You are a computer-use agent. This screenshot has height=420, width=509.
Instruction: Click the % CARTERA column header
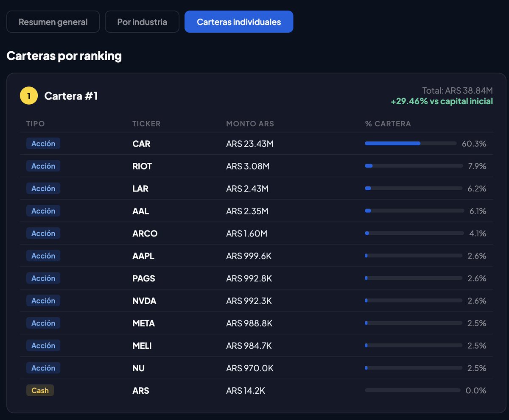pos(388,124)
